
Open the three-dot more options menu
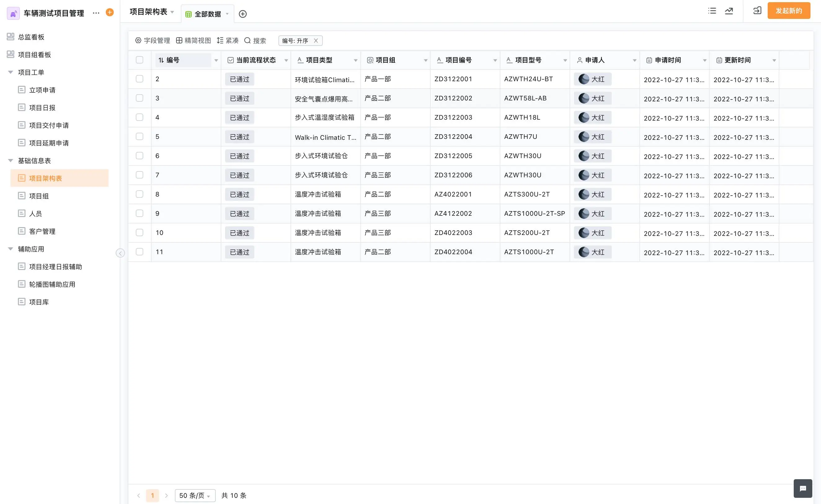[x=96, y=13]
